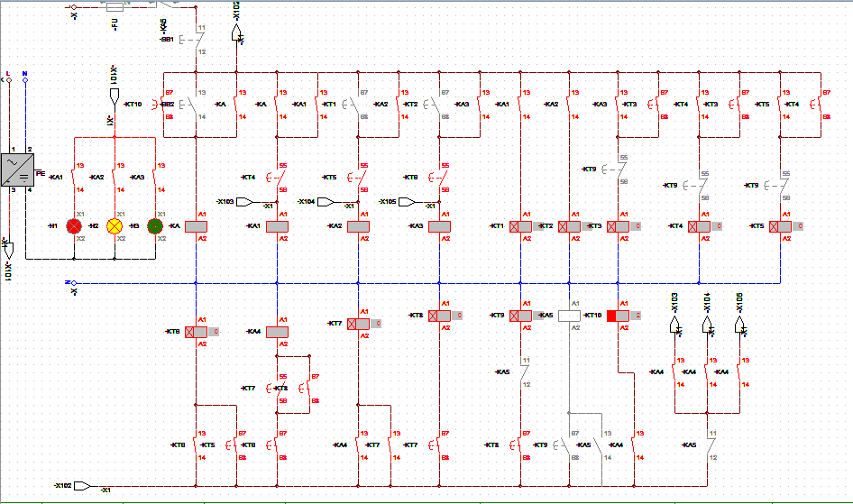This screenshot has width=853, height=504.
Task: Select the KA4 relay coil
Action: click(x=277, y=332)
